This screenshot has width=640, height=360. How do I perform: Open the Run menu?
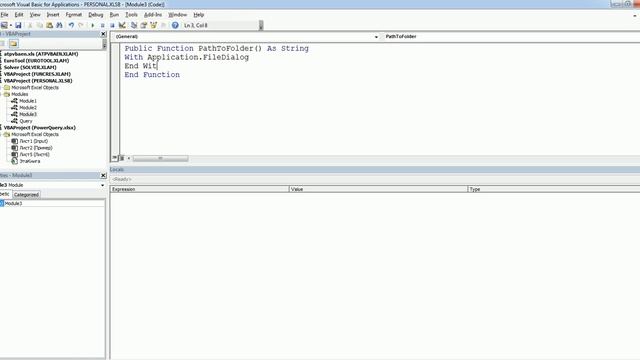point(114,15)
